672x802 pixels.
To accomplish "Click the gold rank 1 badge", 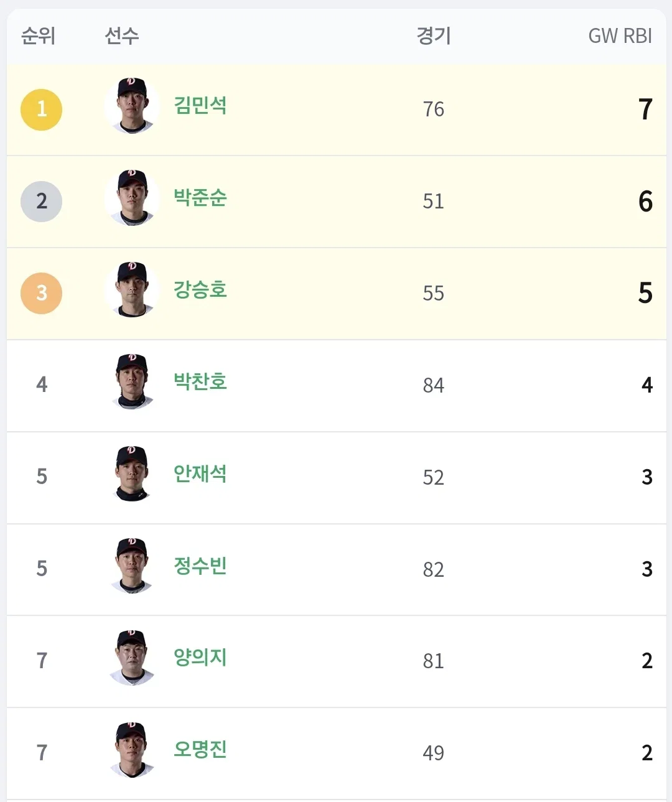I will [42, 110].
